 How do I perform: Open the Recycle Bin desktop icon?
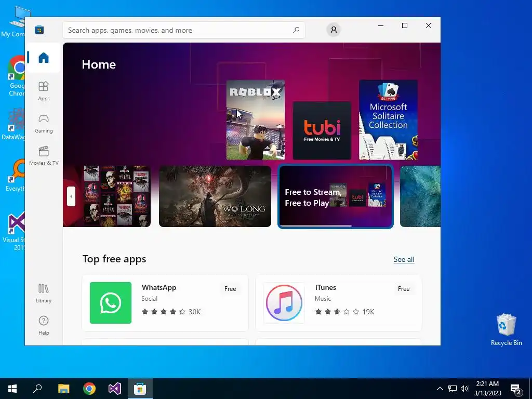click(506, 329)
